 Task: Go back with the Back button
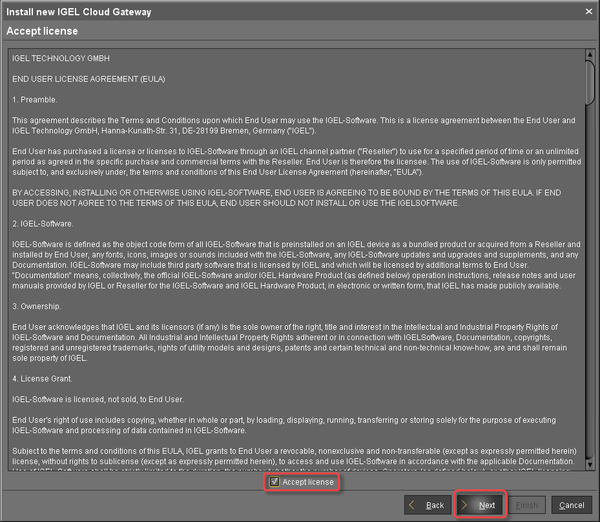(x=426, y=505)
